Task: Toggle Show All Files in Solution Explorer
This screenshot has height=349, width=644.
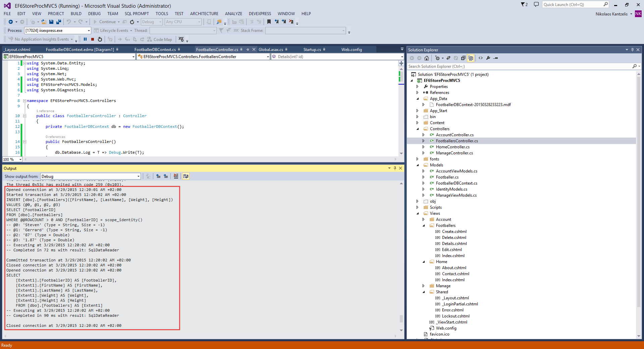Action: (471, 58)
